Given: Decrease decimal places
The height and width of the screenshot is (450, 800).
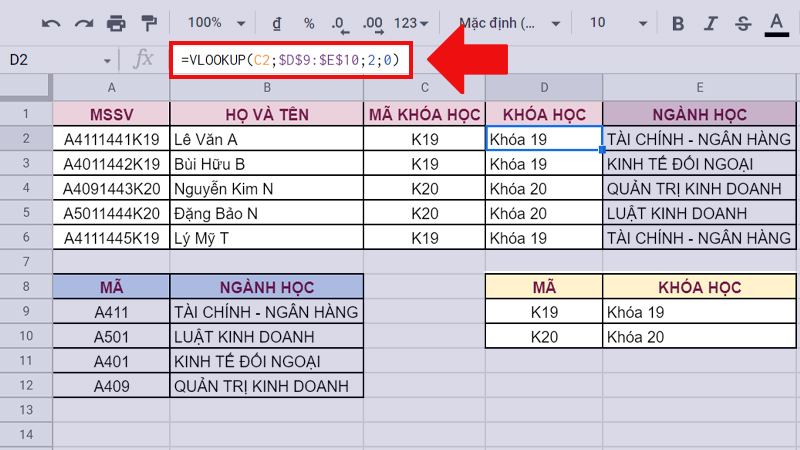Looking at the screenshot, I should [339, 22].
